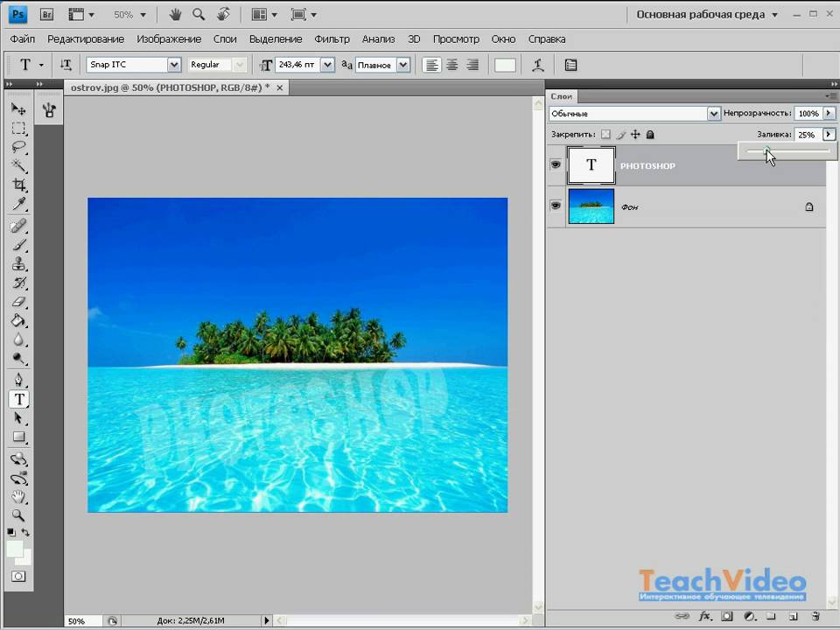Select the History Brush tool

coord(18,283)
